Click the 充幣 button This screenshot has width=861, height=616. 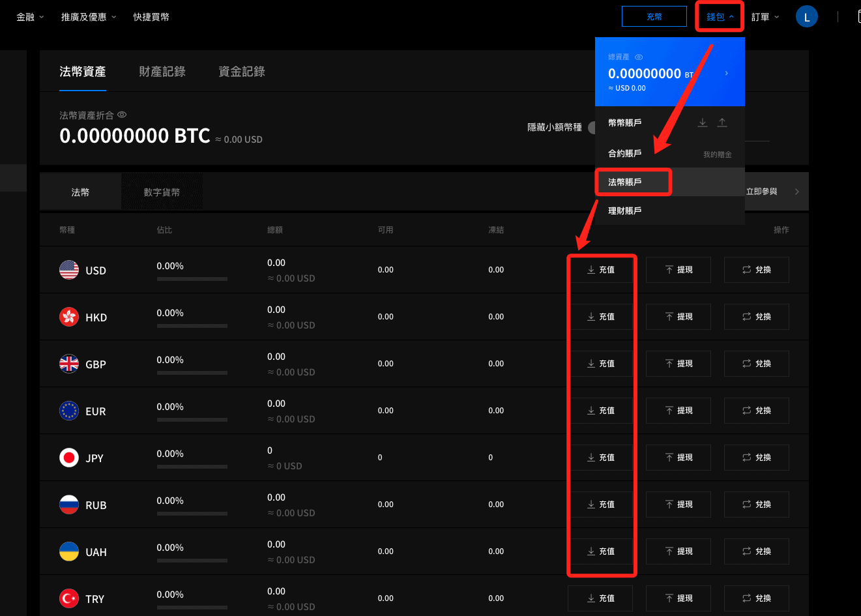coord(654,16)
